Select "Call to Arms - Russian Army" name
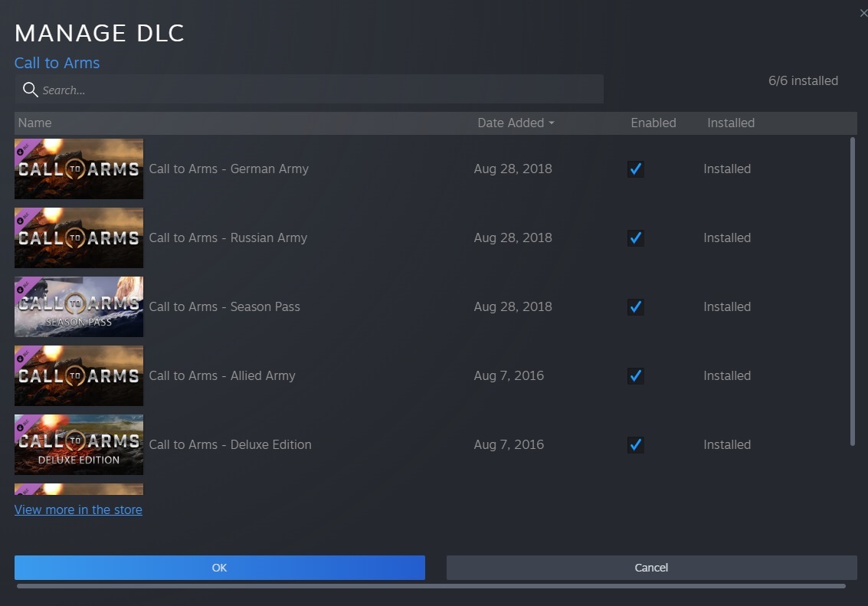The height and width of the screenshot is (606, 868). [x=228, y=238]
